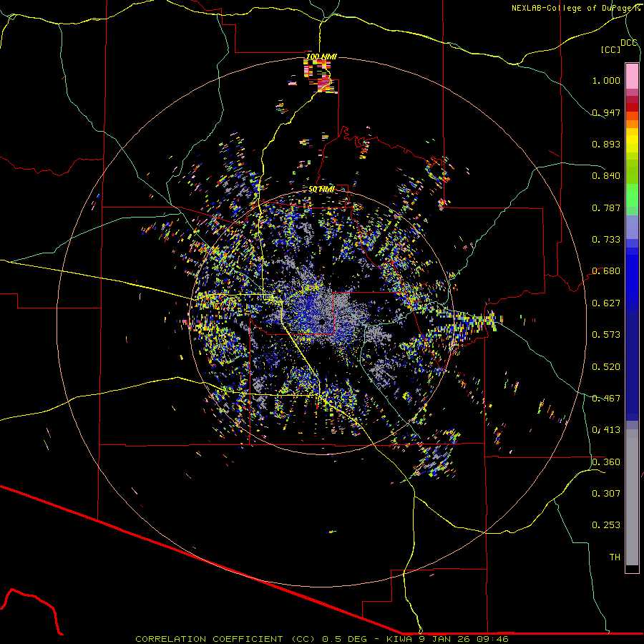This screenshot has height=644, width=644.
Task: Click the [CC] legend header label
Action: [x=610, y=49]
